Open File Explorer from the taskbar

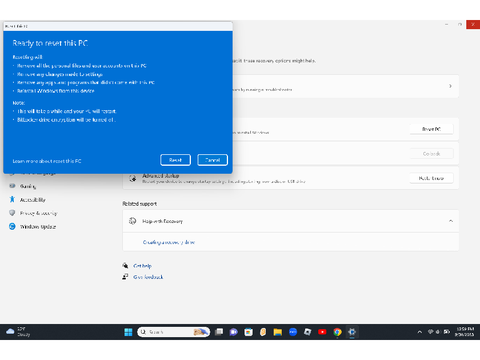[278, 332]
